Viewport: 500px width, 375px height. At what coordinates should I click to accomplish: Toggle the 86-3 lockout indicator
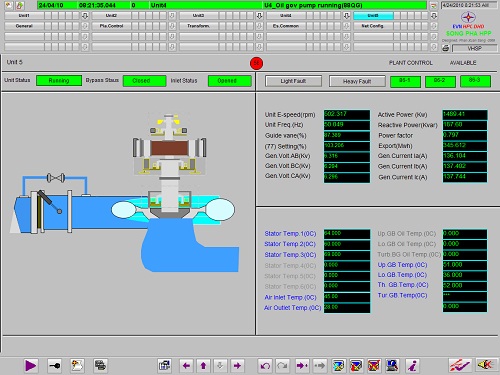pos(475,81)
